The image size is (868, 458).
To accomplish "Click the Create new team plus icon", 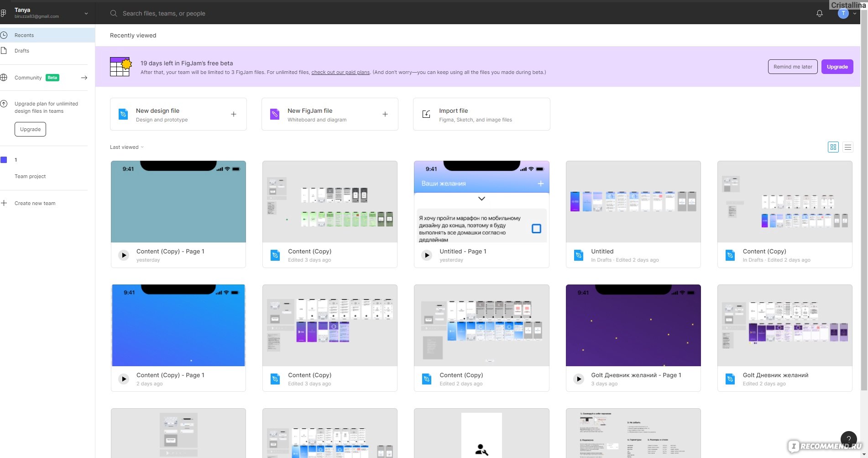I will pyautogui.click(x=4, y=203).
